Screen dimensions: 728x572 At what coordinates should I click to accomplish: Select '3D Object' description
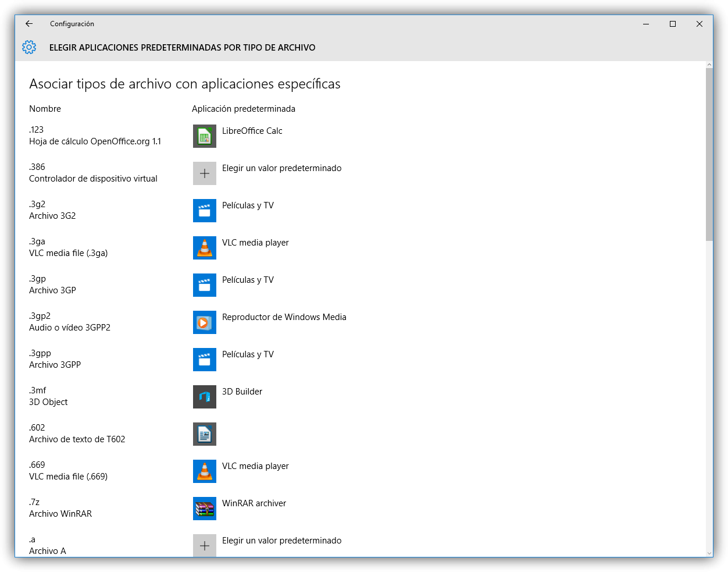pyautogui.click(x=48, y=402)
